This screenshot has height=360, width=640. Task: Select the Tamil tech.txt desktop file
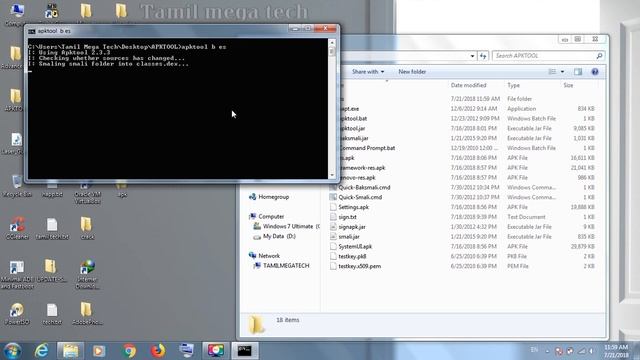tap(52, 228)
